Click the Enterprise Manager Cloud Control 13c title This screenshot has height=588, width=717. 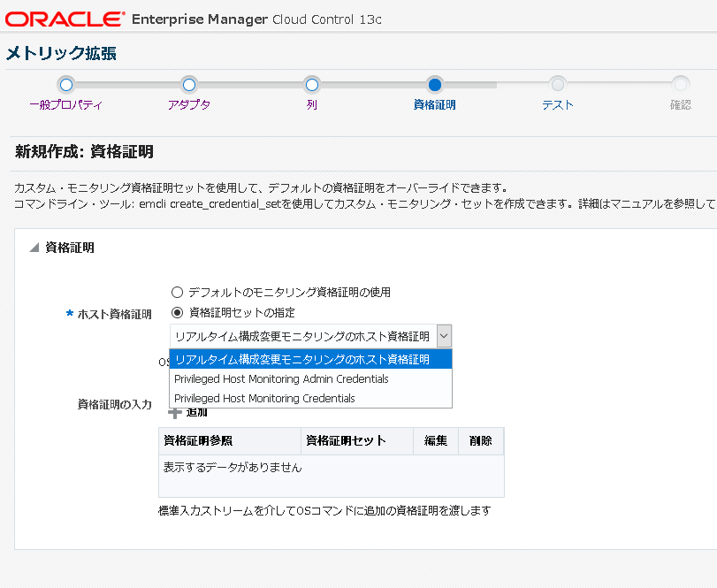tap(256, 19)
